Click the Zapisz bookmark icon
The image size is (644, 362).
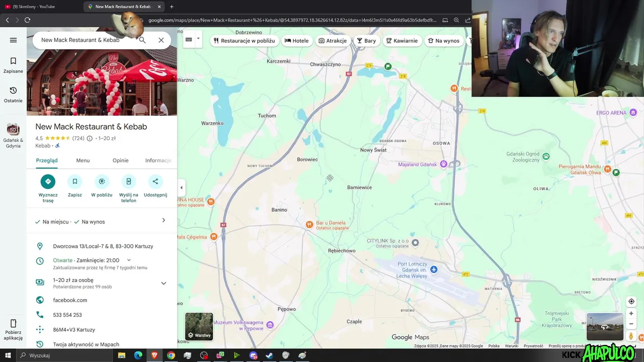(x=75, y=182)
